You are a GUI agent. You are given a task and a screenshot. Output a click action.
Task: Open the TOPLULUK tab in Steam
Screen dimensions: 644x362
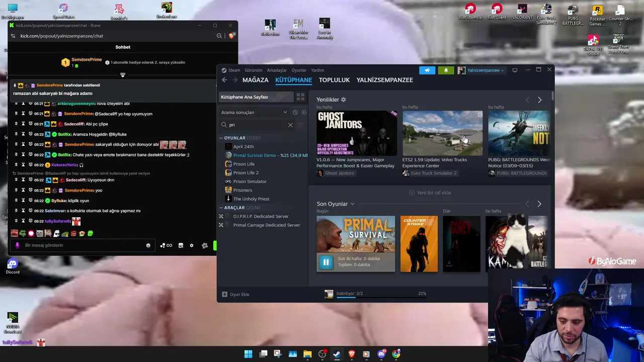pyautogui.click(x=334, y=80)
